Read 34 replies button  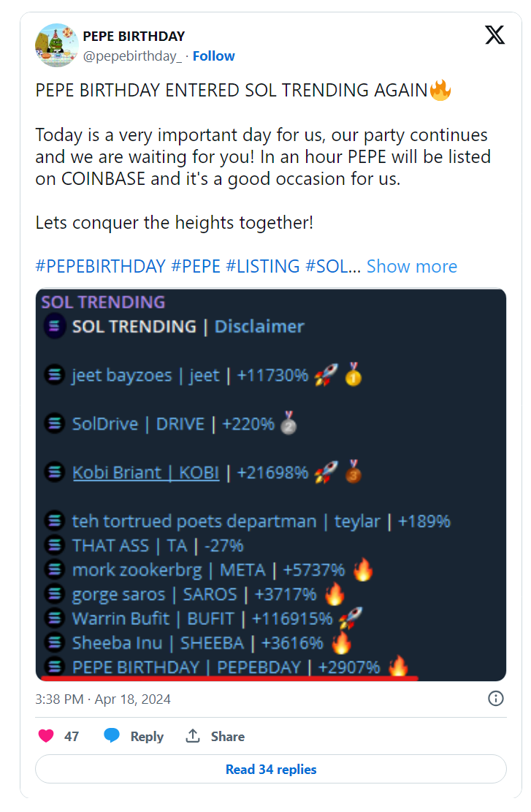271,769
